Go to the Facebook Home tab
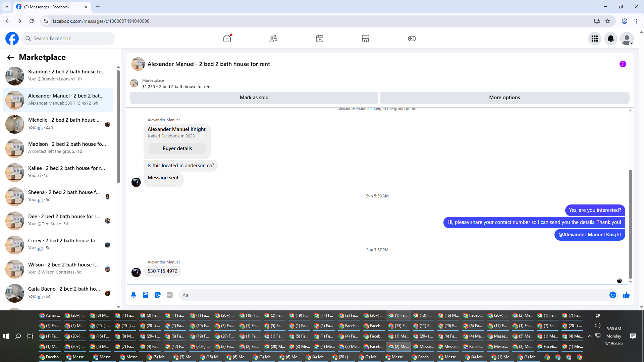Screen dimensions: 644x362 tap(227, 39)
